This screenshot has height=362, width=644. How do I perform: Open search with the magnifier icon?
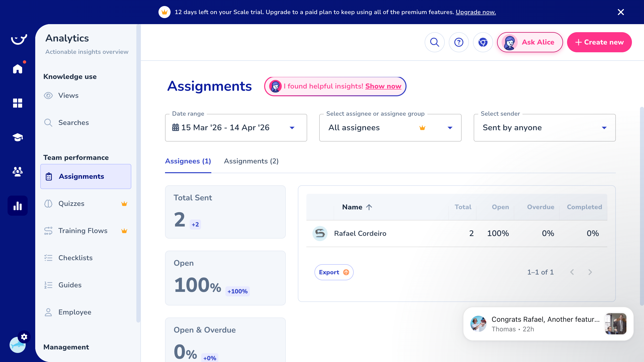coord(435,42)
